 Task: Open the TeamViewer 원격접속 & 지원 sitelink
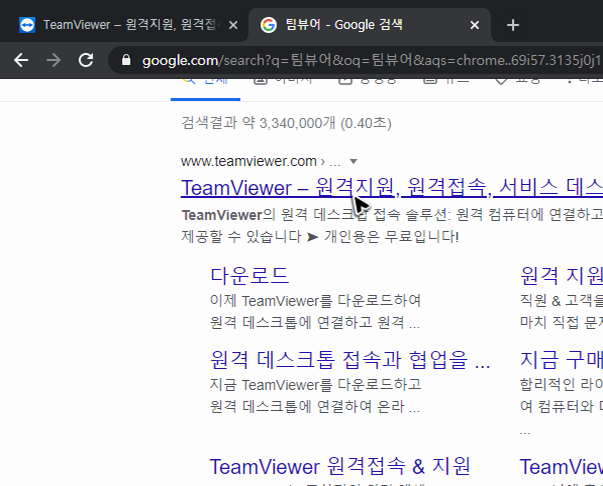[340, 466]
